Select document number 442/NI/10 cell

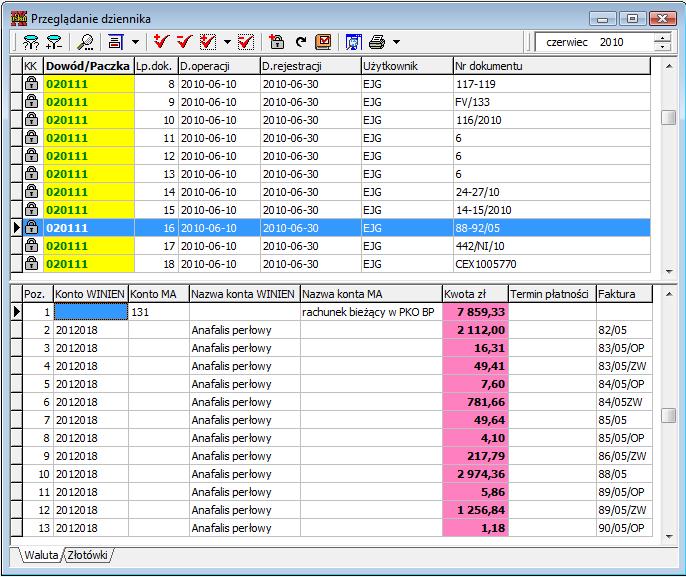(x=552, y=246)
